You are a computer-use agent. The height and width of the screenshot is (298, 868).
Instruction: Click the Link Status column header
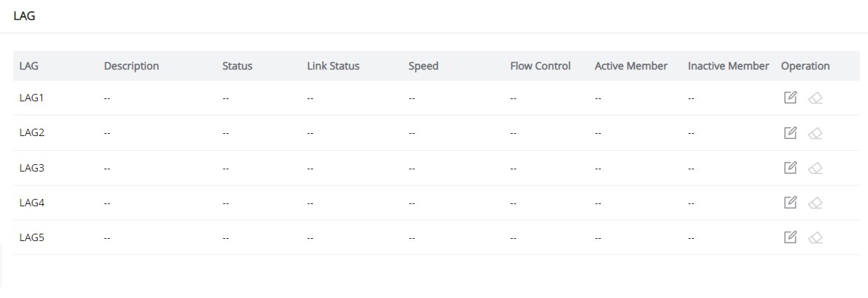click(333, 66)
